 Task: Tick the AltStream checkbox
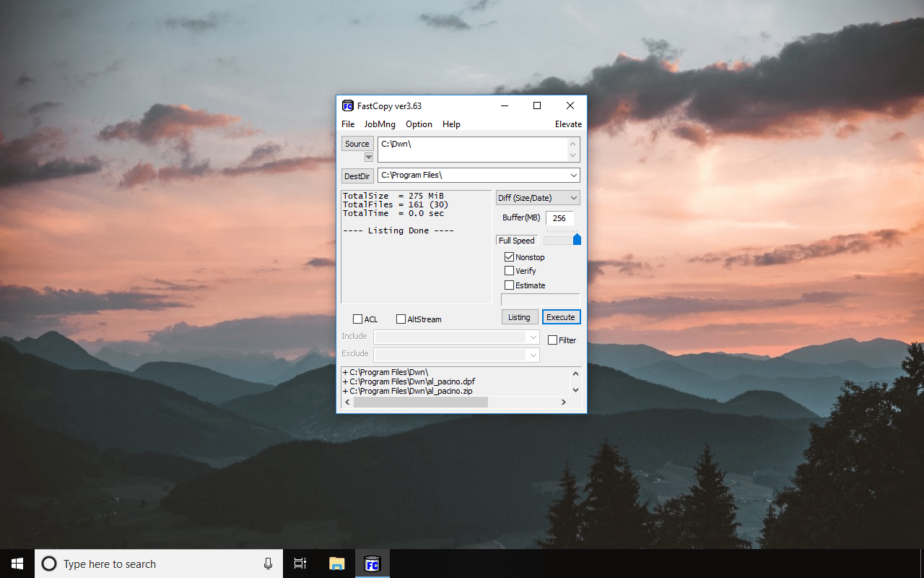pyautogui.click(x=401, y=319)
